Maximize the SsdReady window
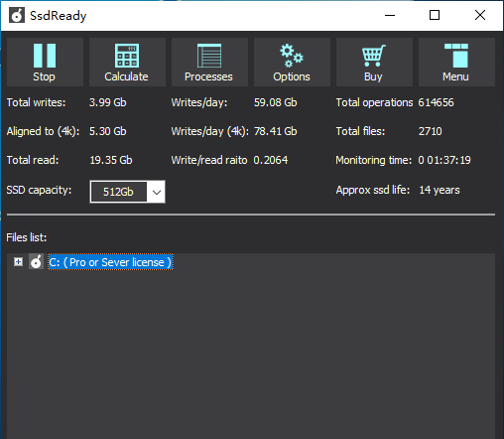The image size is (504, 439). (435, 15)
